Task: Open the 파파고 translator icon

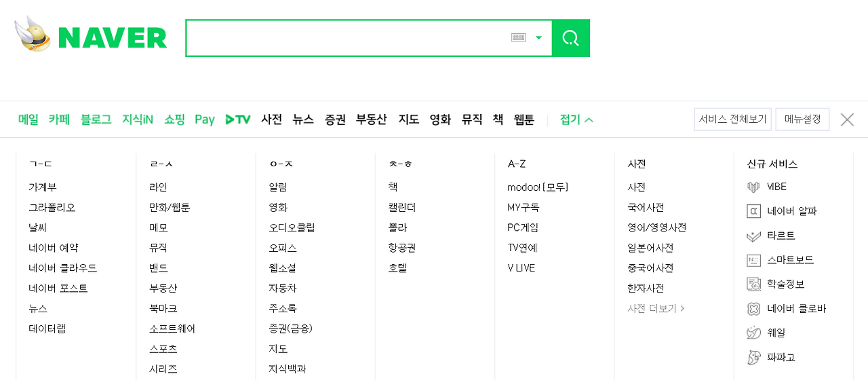Action: pyautogui.click(x=753, y=357)
